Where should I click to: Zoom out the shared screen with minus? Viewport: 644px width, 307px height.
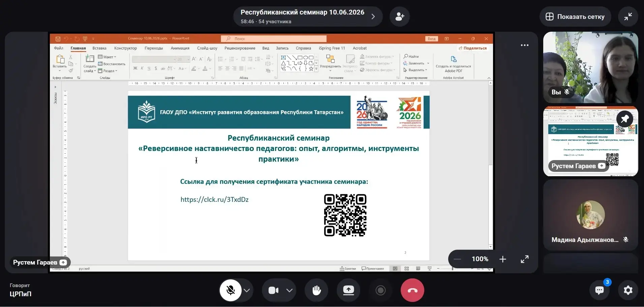tap(457, 259)
